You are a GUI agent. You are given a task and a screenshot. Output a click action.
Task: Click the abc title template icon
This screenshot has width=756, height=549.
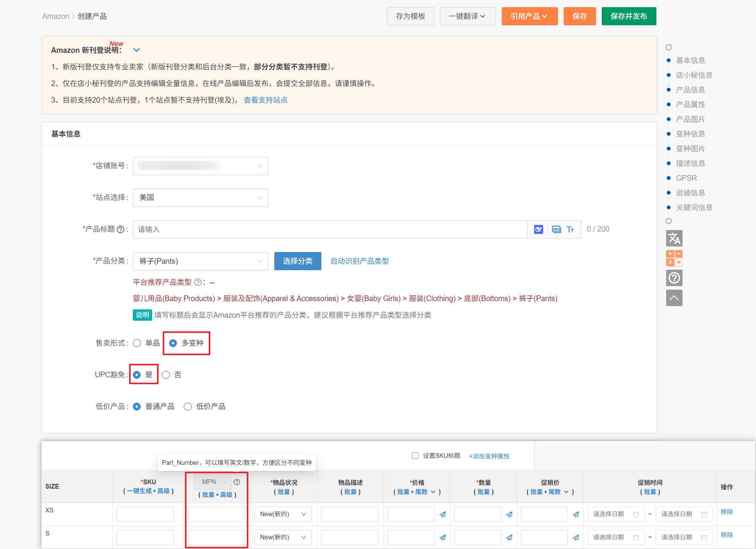[x=556, y=229]
